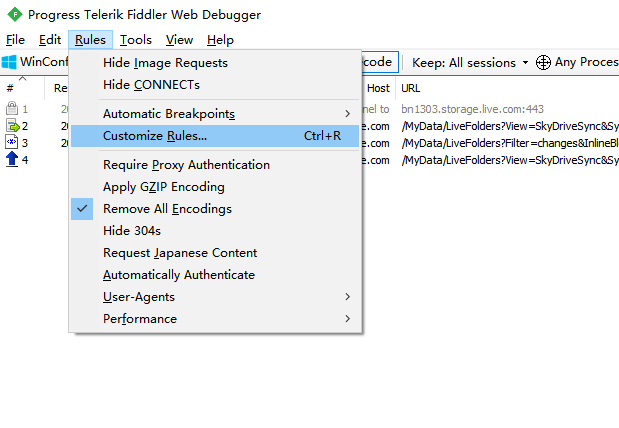
Task: Enable Automatically Authenticate option
Action: tap(215, 275)
